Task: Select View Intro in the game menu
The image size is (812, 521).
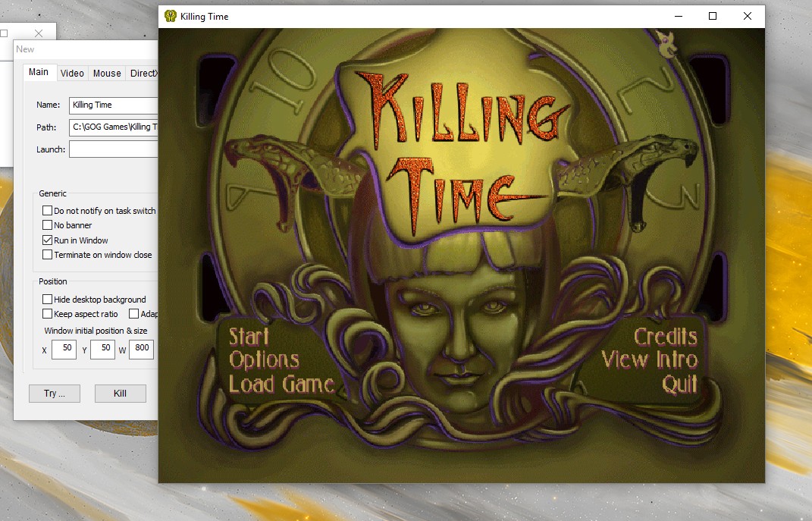Action: (650, 360)
